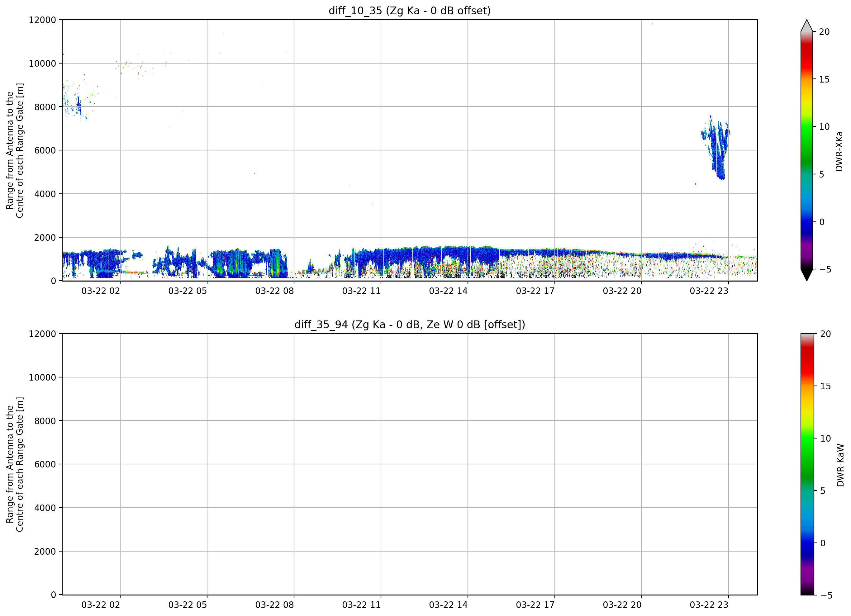
Task: Click x tick '03-22 17' under the diff_10_35 plot
Action: (x=535, y=291)
